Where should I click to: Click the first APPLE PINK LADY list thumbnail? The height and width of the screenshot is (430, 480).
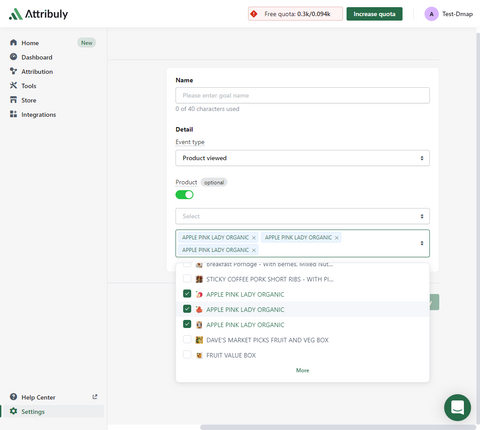[199, 295]
